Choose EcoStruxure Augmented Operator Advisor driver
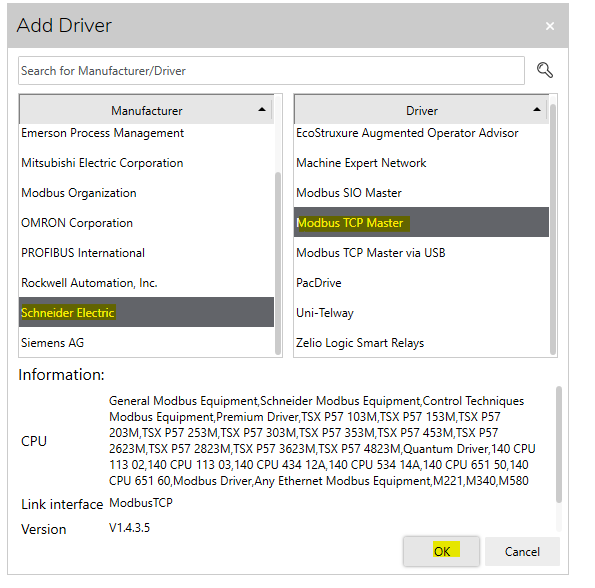The height and width of the screenshot is (588, 595). [x=421, y=133]
